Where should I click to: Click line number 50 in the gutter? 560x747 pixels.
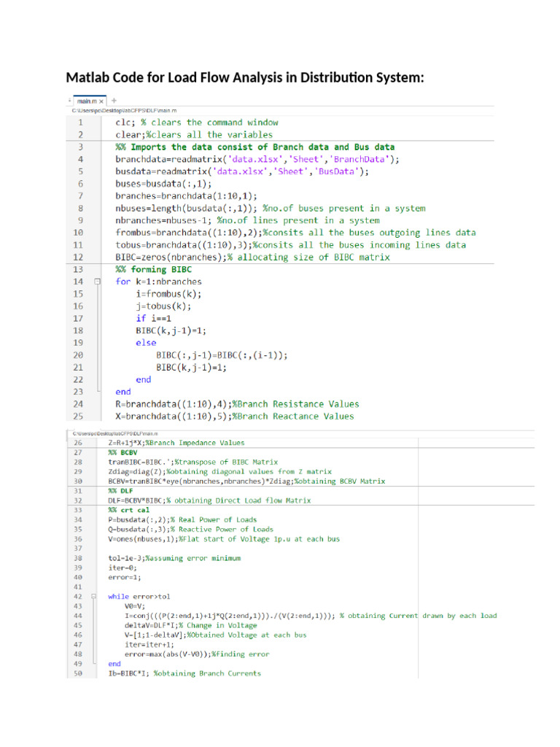click(78, 673)
